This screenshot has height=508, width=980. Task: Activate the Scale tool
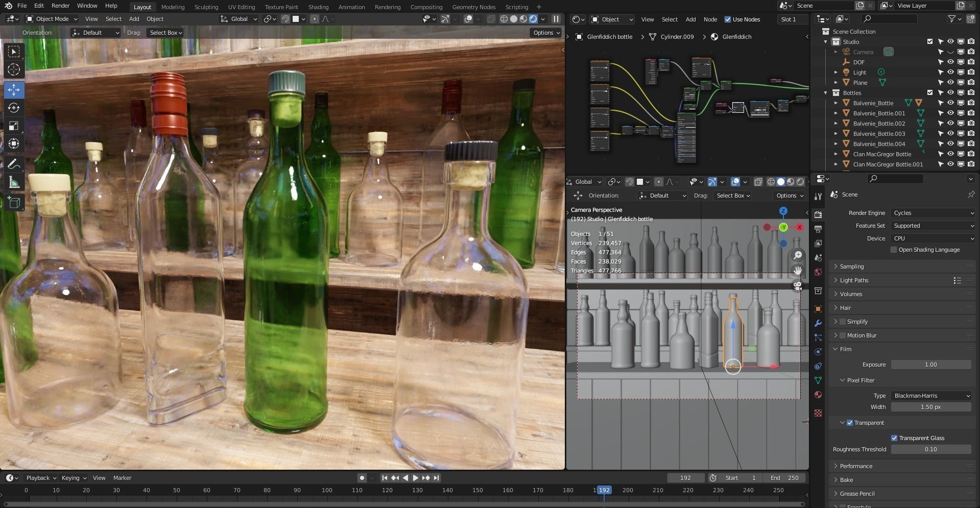pyautogui.click(x=14, y=126)
